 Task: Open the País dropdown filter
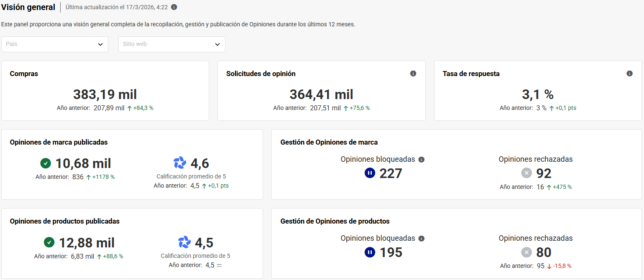(55, 44)
